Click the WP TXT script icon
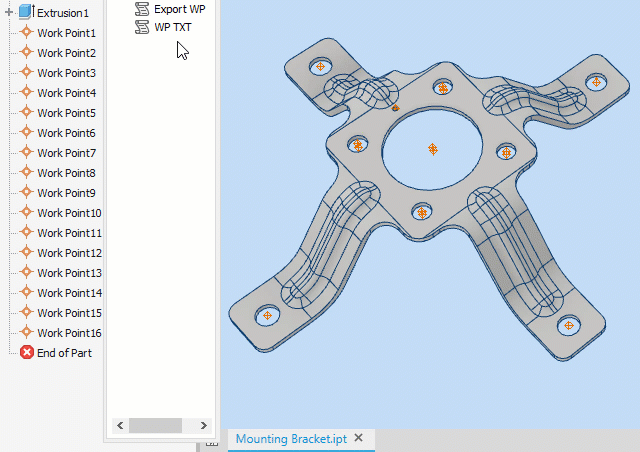Image resolution: width=640 pixels, height=452 pixels. pos(142,27)
